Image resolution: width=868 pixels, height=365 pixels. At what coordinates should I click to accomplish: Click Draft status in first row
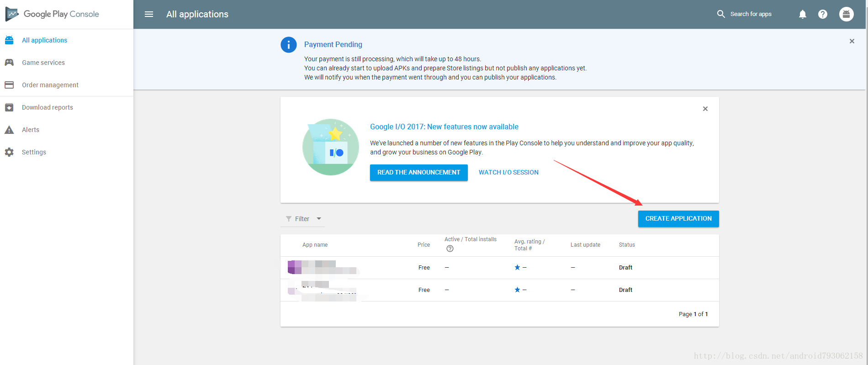[x=625, y=268]
